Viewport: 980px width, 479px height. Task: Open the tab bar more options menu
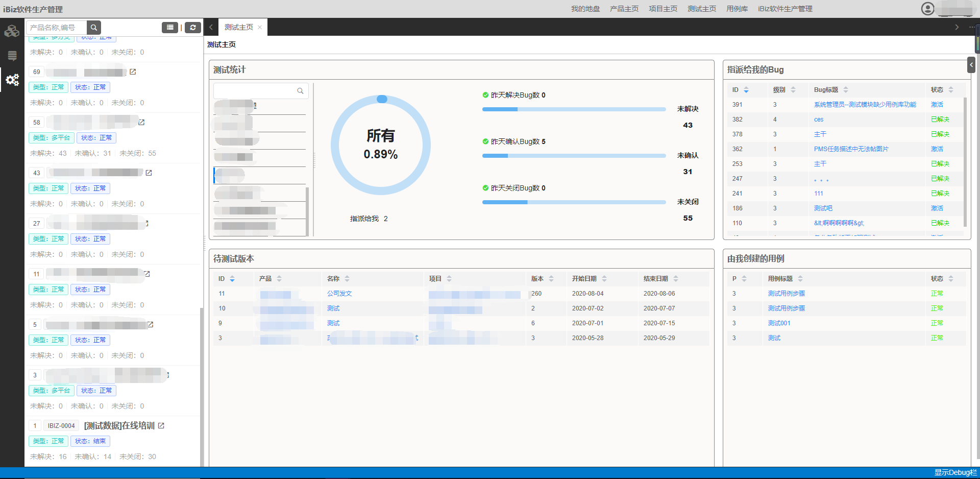click(x=972, y=28)
